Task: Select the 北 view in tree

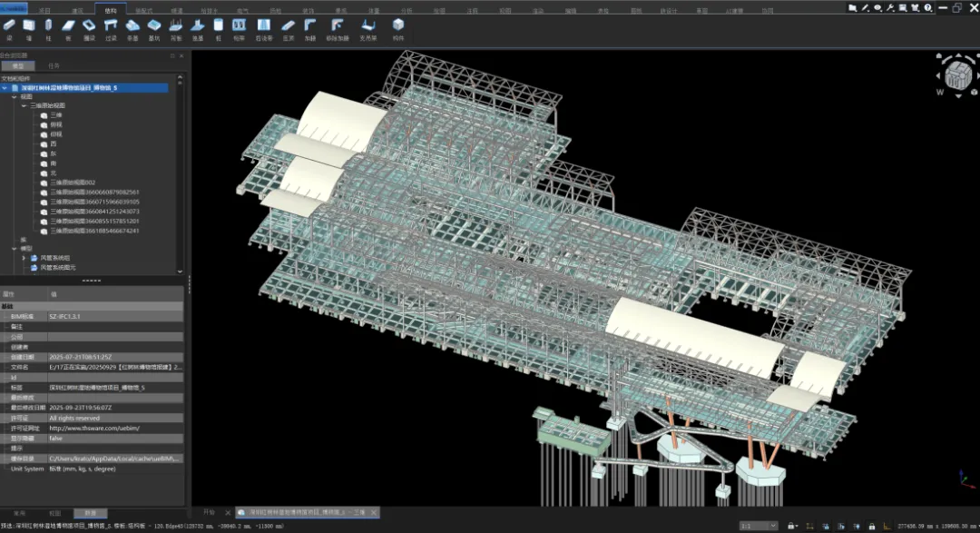Action: click(54, 173)
